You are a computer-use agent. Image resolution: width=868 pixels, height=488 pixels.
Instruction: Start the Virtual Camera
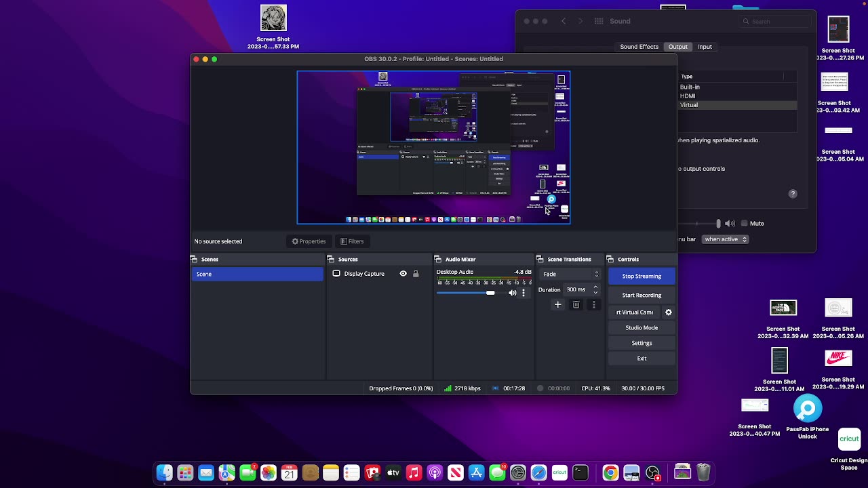click(x=634, y=312)
